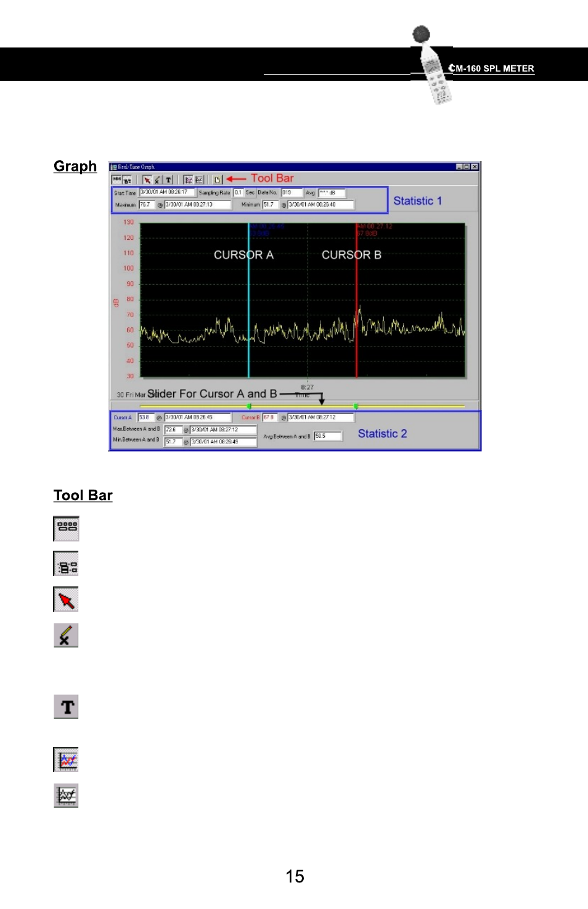The width and height of the screenshot is (588, 909).
Task: Click the CM-160 SPL METER header text
Action: coord(491,68)
